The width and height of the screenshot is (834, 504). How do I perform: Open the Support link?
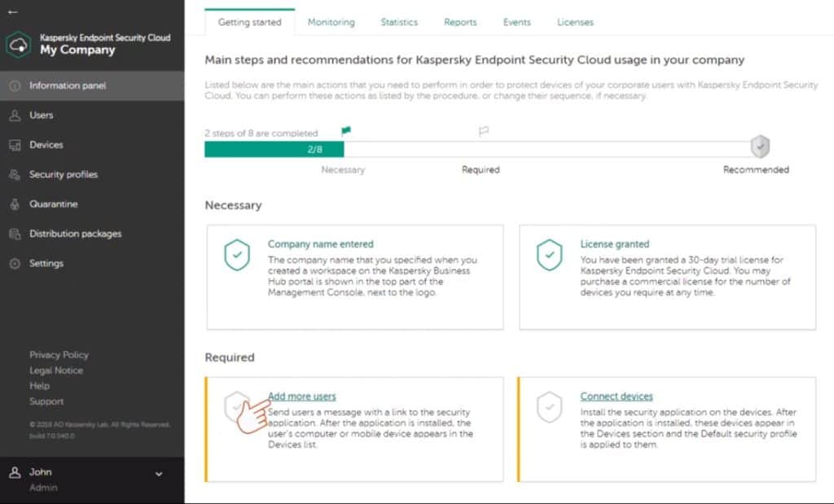click(46, 401)
